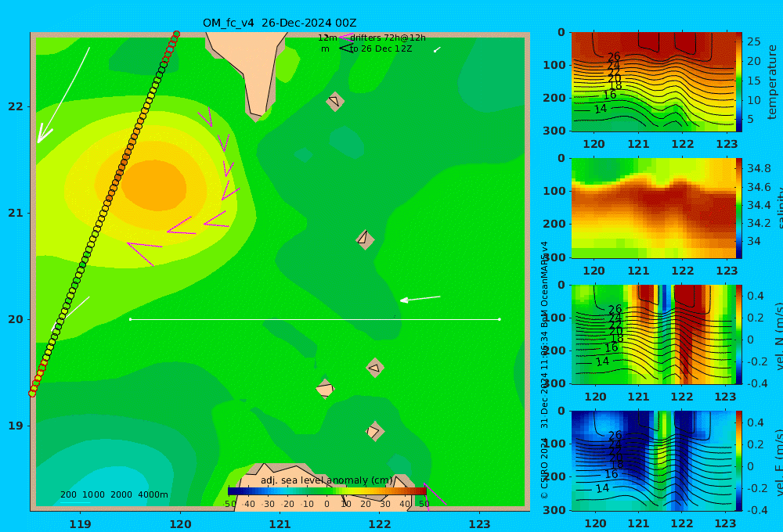The width and height of the screenshot is (783, 532).
Task: Open the eastward velocity section panel
Action: (654, 461)
